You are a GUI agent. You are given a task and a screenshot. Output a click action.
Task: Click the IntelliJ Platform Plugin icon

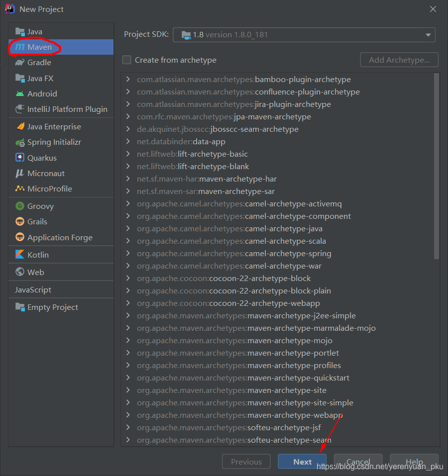20,109
